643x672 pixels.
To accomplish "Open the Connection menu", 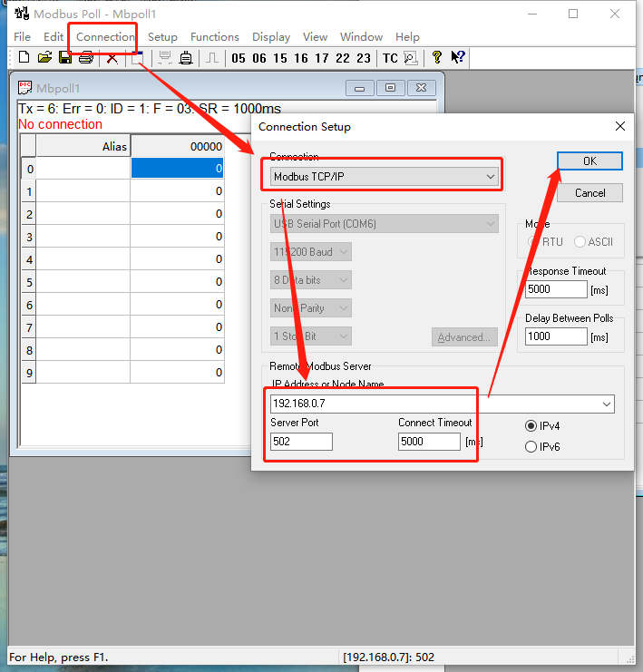I will click(x=105, y=37).
